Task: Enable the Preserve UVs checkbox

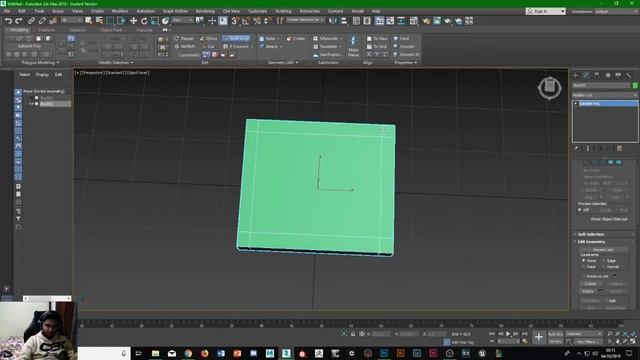Action: point(584,276)
